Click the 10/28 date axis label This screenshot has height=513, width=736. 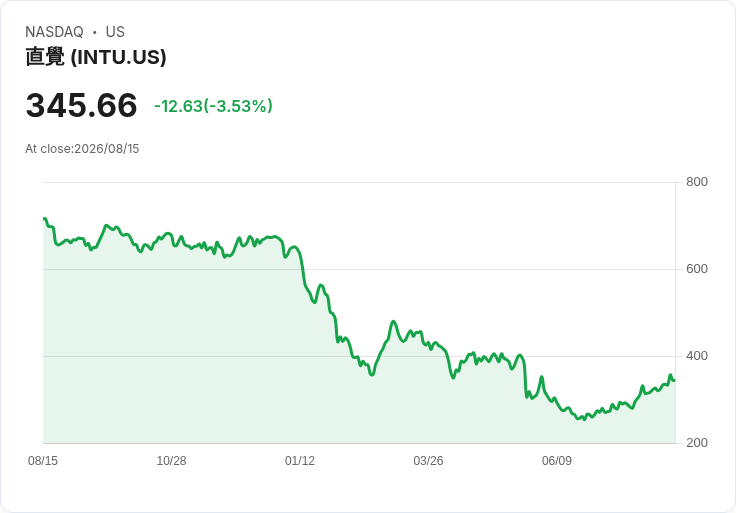coord(171,461)
